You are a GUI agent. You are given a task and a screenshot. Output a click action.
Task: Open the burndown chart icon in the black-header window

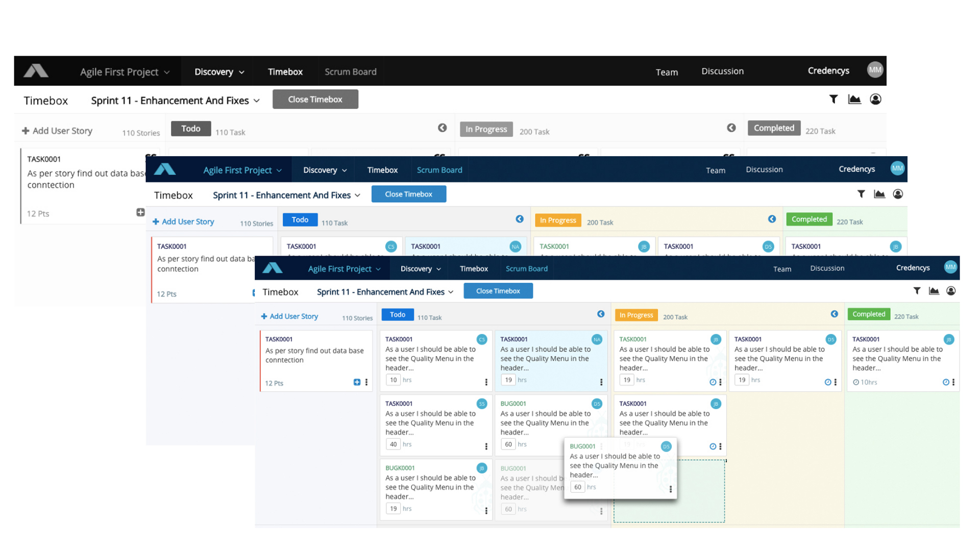[x=854, y=99]
